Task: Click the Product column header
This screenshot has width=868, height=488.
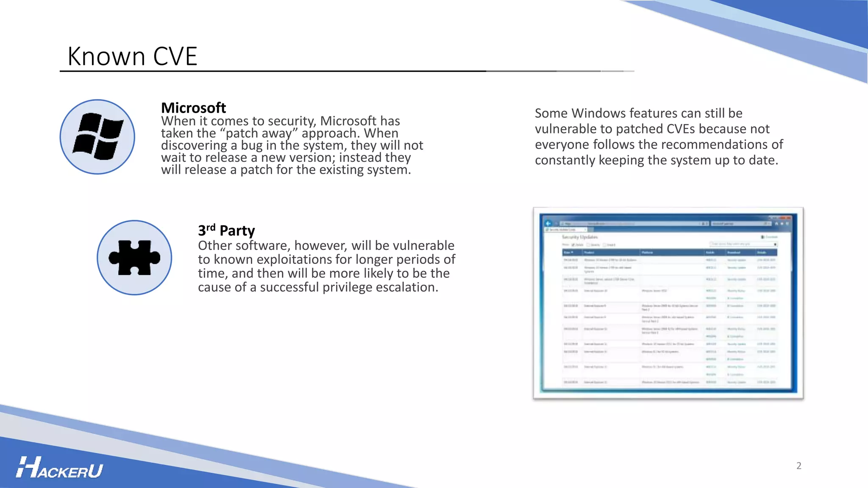Action: (x=589, y=252)
